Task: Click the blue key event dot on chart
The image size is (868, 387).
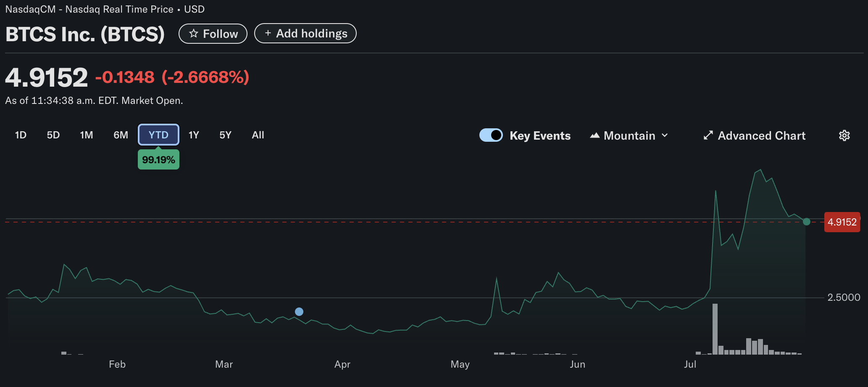Action: pyautogui.click(x=299, y=312)
